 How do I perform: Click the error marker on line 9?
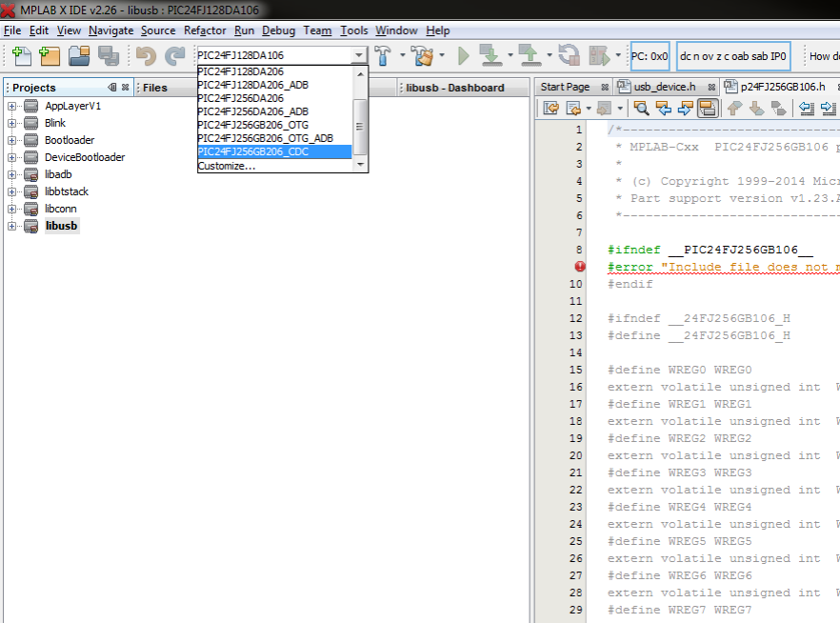tap(580, 267)
